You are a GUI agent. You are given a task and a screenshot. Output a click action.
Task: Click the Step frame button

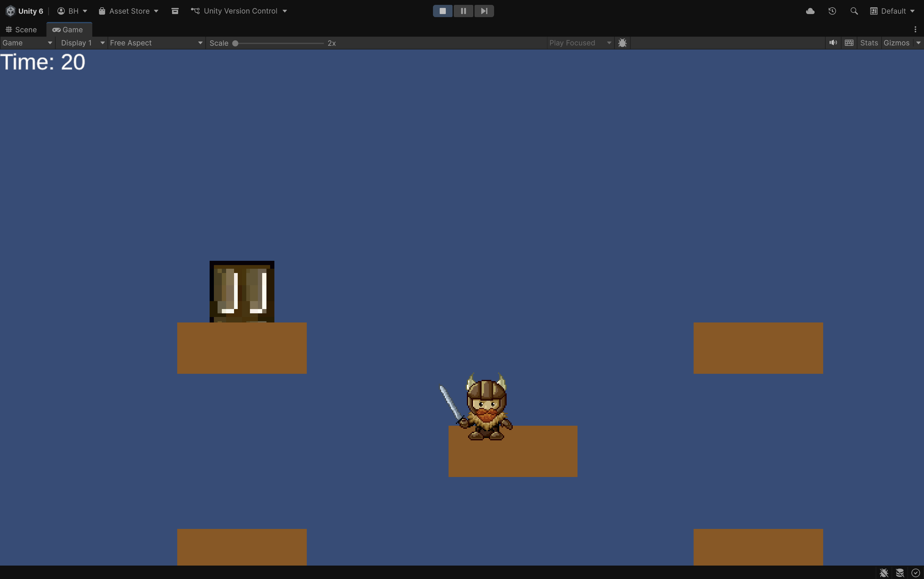484,11
